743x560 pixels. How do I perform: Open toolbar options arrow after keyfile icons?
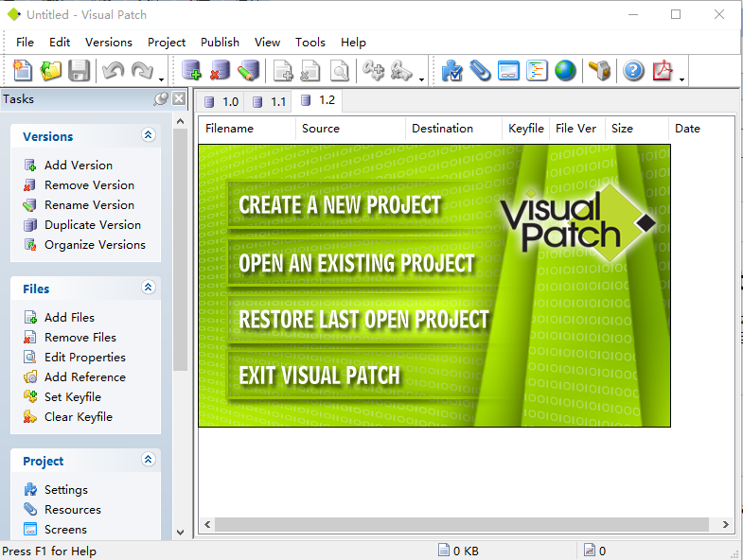[421, 79]
